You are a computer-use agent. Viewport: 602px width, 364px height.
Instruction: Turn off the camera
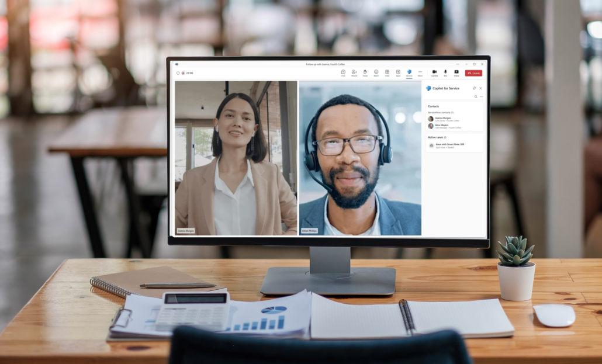click(x=435, y=71)
